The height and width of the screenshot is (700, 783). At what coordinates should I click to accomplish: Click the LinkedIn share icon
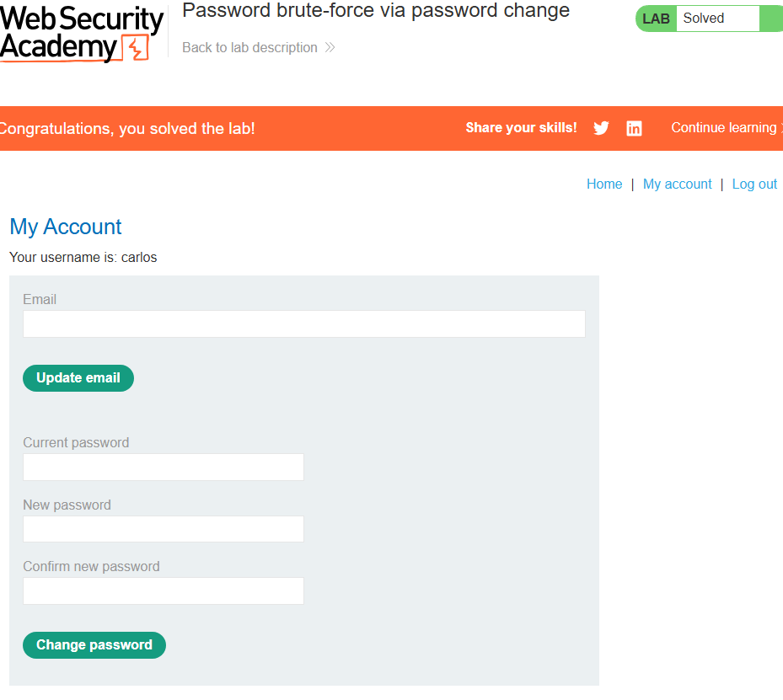634,128
